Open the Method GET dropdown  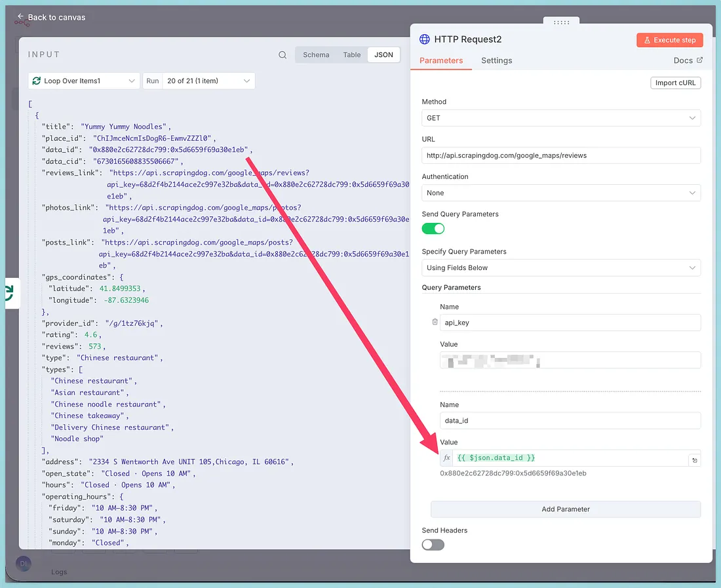pyautogui.click(x=560, y=118)
